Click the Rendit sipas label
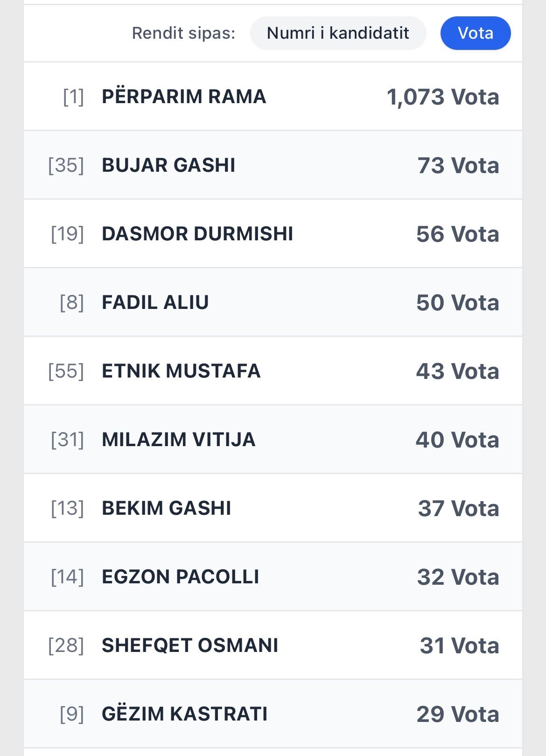This screenshot has height=756, width=546. click(x=183, y=34)
